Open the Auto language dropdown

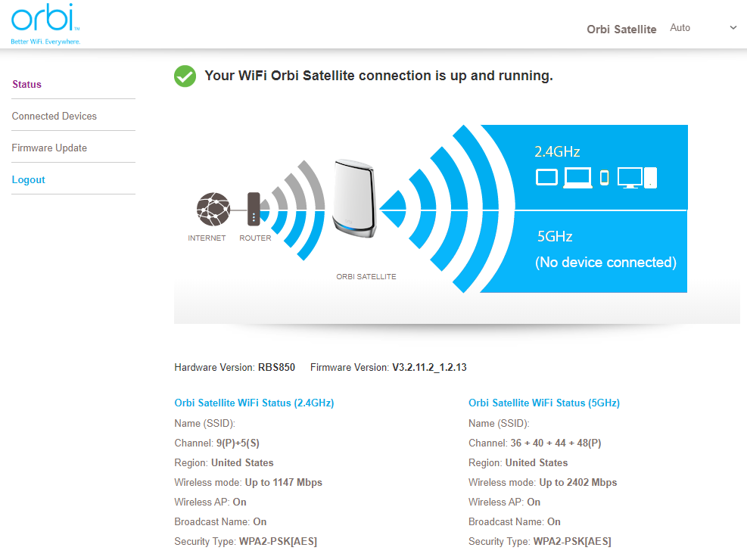(680, 27)
